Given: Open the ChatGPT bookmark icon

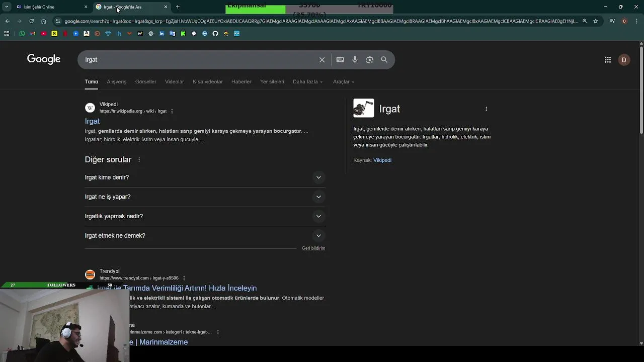Looking at the screenshot, I should click(x=151, y=34).
